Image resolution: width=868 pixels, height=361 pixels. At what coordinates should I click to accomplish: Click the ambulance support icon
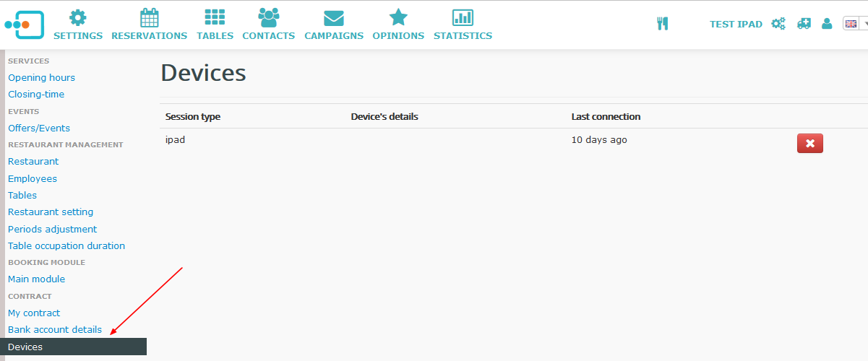click(804, 24)
